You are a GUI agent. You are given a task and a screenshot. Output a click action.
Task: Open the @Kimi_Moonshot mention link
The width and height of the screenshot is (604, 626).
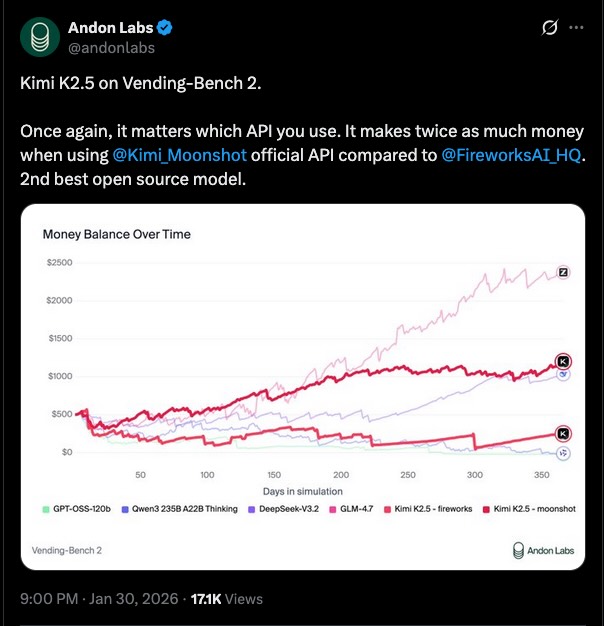coord(180,155)
